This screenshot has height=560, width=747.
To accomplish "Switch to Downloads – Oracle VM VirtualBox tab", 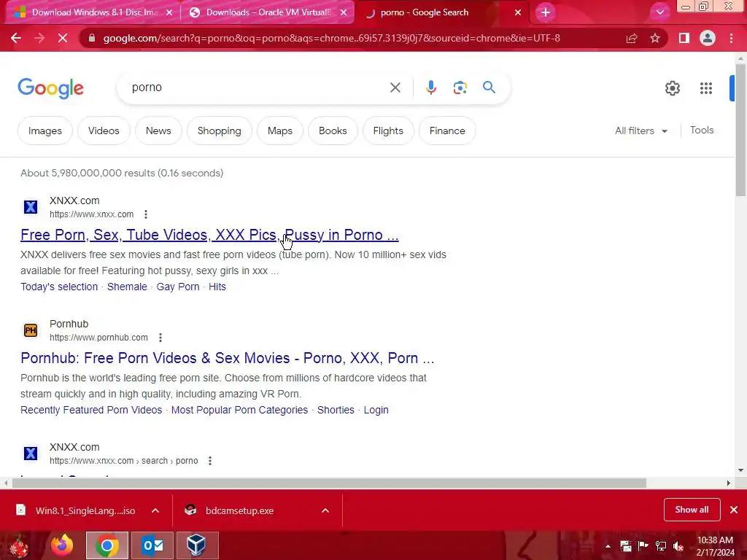I will [261, 12].
